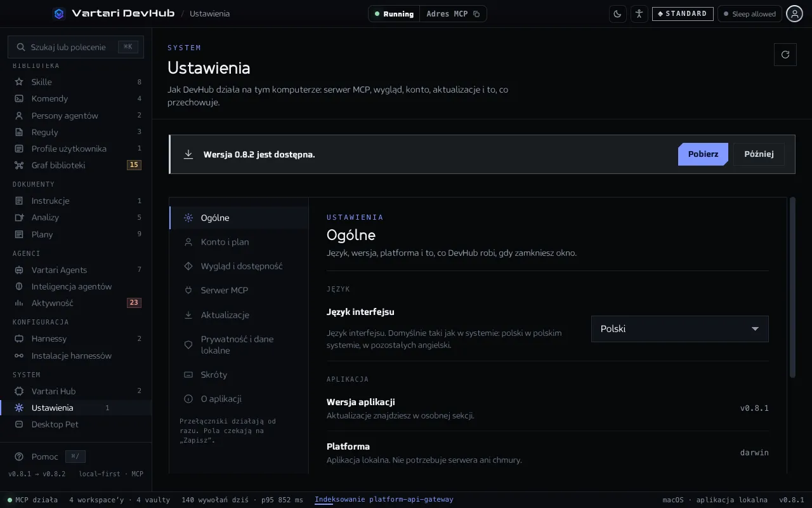The height and width of the screenshot is (508, 812).
Task: Open the Komendy terminal icon item
Action: 19,98
